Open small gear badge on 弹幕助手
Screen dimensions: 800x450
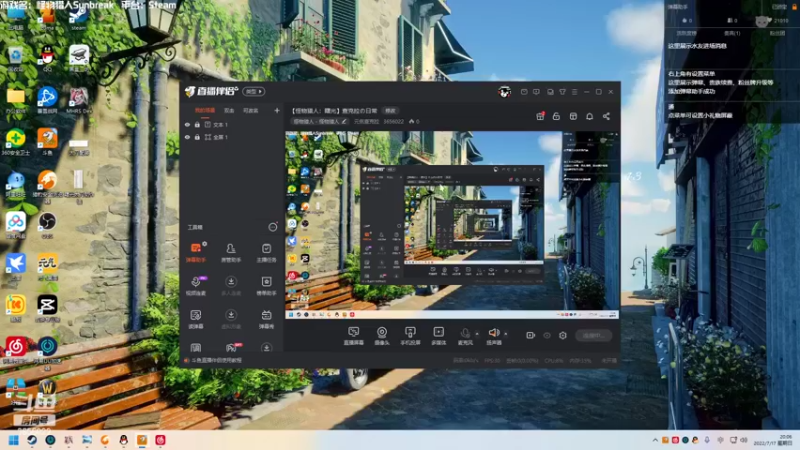pos(205,244)
